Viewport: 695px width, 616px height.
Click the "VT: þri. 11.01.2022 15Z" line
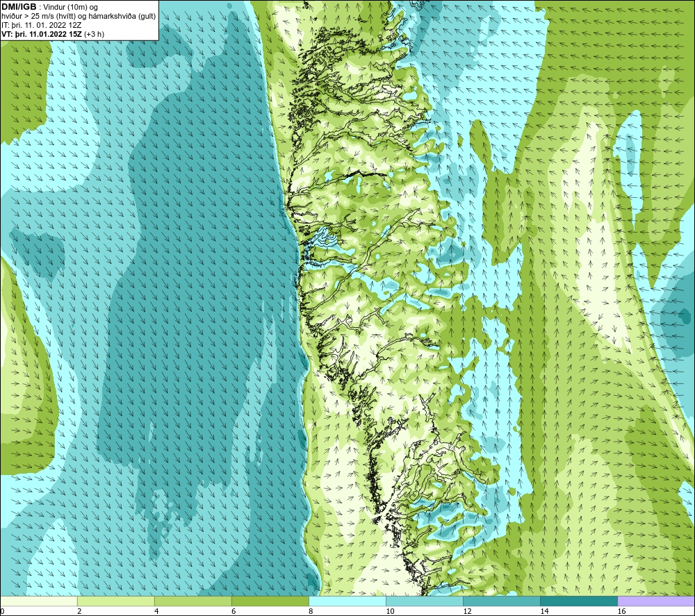click(x=42, y=33)
